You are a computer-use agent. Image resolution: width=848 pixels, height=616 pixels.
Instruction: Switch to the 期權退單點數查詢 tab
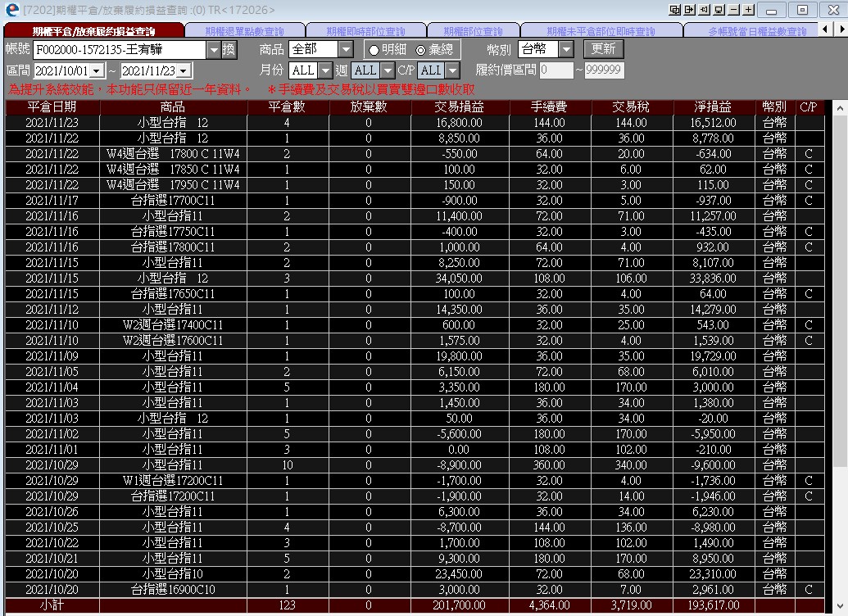(x=244, y=31)
